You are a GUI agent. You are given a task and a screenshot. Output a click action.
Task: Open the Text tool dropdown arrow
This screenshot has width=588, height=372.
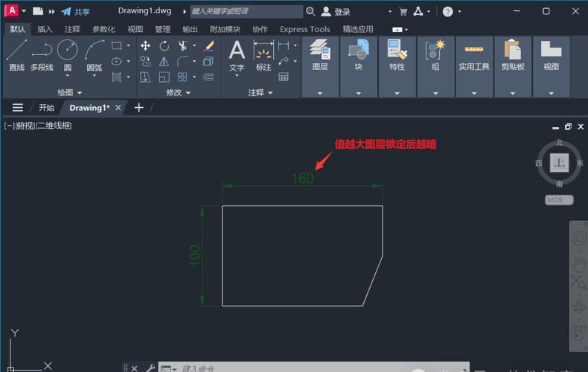point(237,75)
